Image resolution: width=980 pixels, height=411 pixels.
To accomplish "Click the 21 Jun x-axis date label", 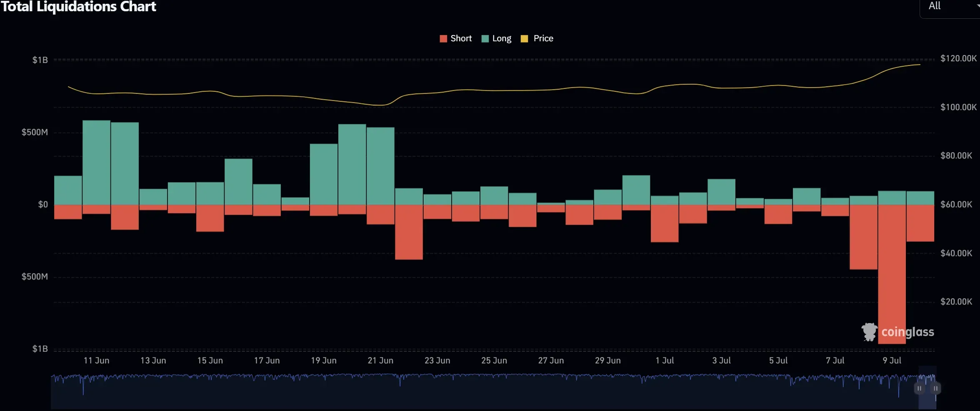I will click(x=380, y=361).
